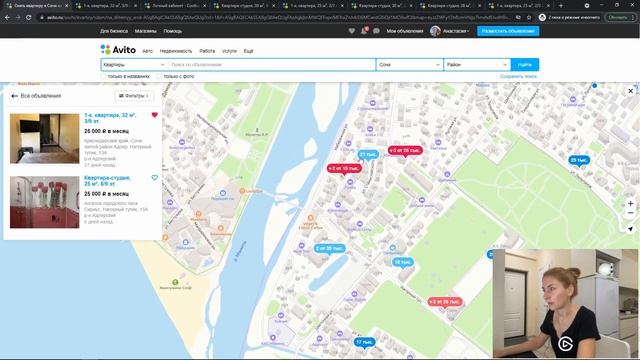Image resolution: width=640 pixels, height=360 pixels.
Task: Open the Avito logo home link
Action: point(118,50)
